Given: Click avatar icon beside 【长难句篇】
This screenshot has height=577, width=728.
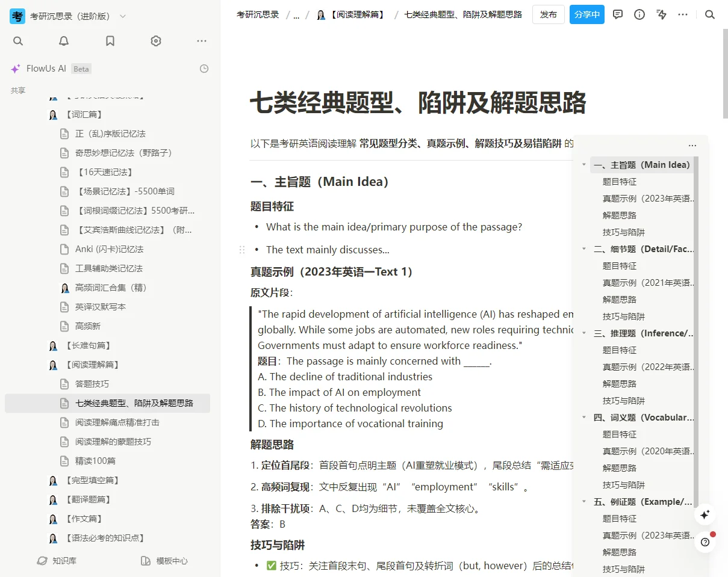Looking at the screenshot, I should pos(54,345).
